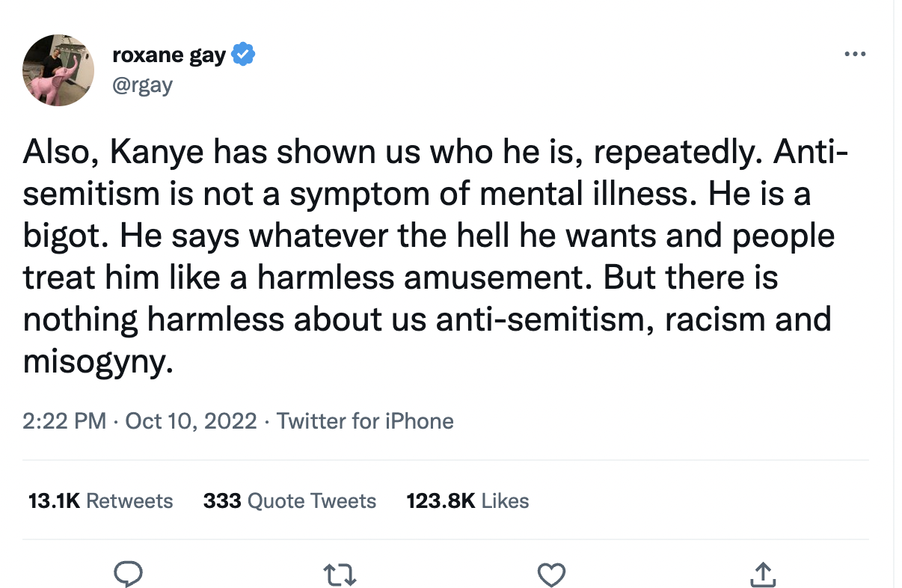Image resolution: width=902 pixels, height=588 pixels.
Task: Click the 2:22 PM timestamp
Action: (x=64, y=421)
